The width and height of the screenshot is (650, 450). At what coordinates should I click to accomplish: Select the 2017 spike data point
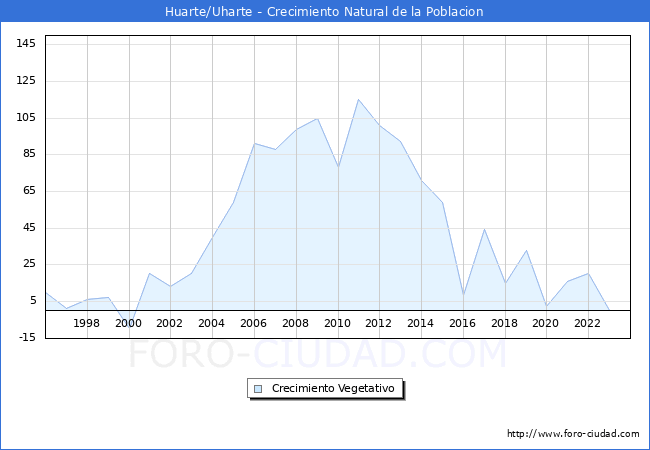484,229
